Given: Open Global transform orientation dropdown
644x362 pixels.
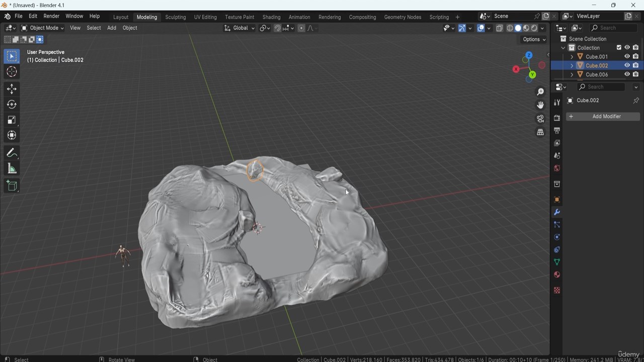Looking at the screenshot, I should (x=239, y=28).
